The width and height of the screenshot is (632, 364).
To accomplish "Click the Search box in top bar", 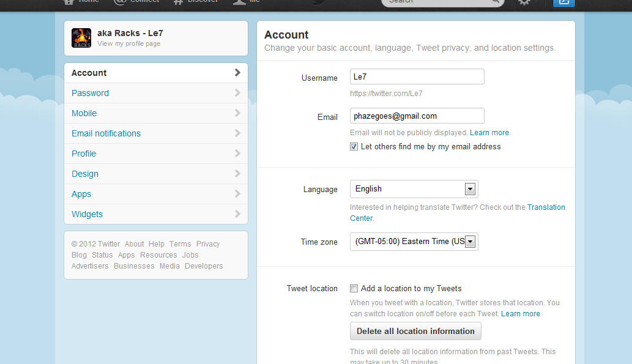I will (442, 2).
